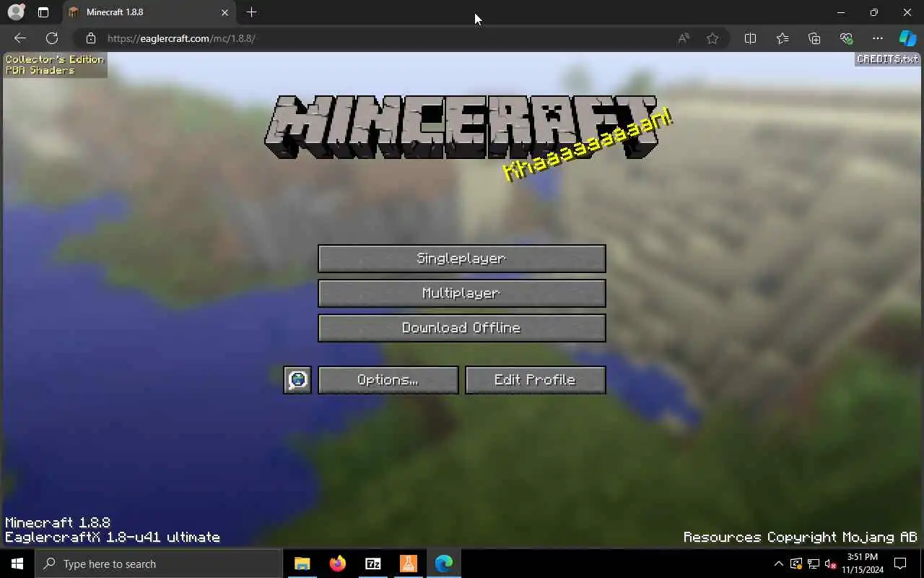Screen dimensions: 924x578
Task: Open network status in system tray
Action: (x=814, y=564)
